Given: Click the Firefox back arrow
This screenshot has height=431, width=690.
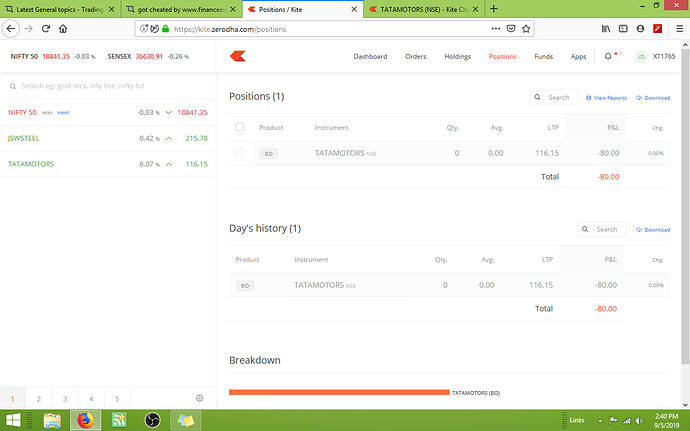Looking at the screenshot, I should [x=11, y=29].
